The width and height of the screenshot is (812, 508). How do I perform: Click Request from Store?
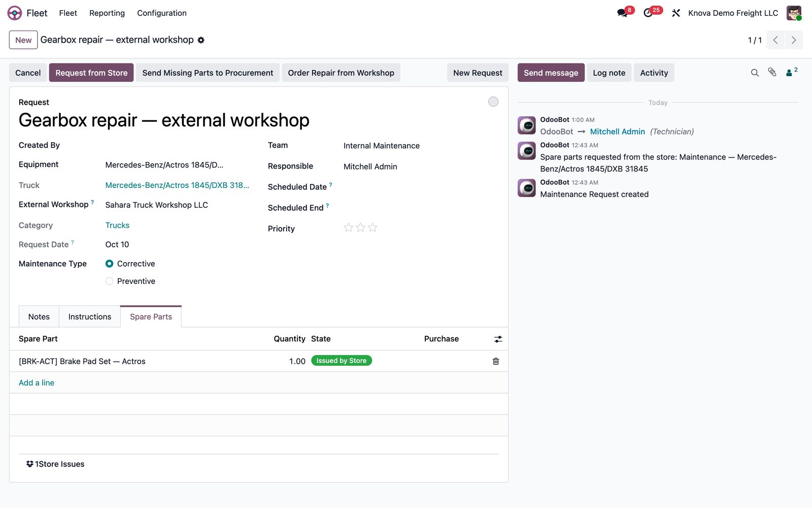point(91,73)
